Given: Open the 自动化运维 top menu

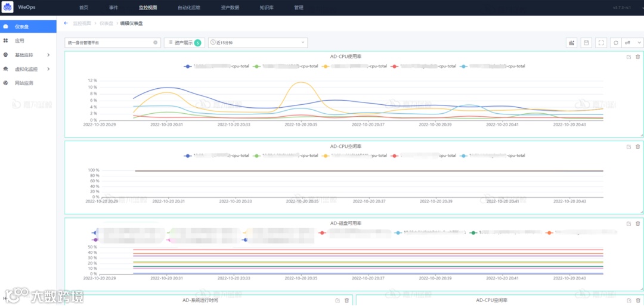Looking at the screenshot, I should click(188, 7).
